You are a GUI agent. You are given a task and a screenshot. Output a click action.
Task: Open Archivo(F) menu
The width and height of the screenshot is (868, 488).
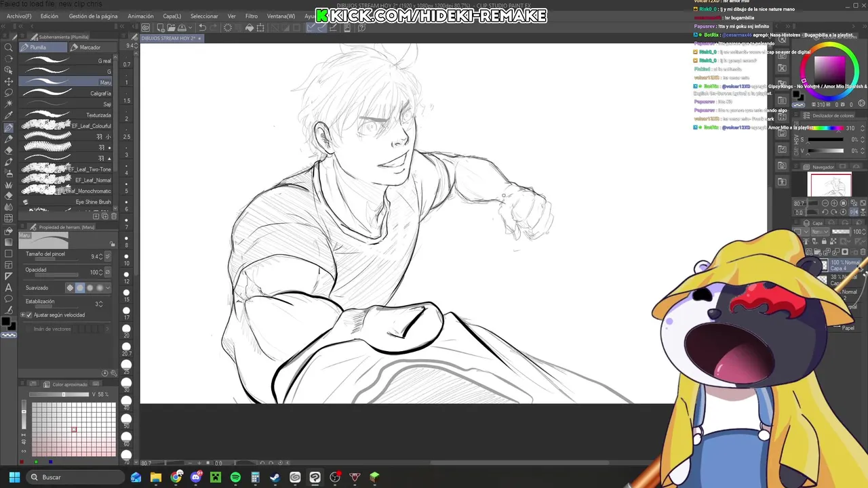point(19,16)
